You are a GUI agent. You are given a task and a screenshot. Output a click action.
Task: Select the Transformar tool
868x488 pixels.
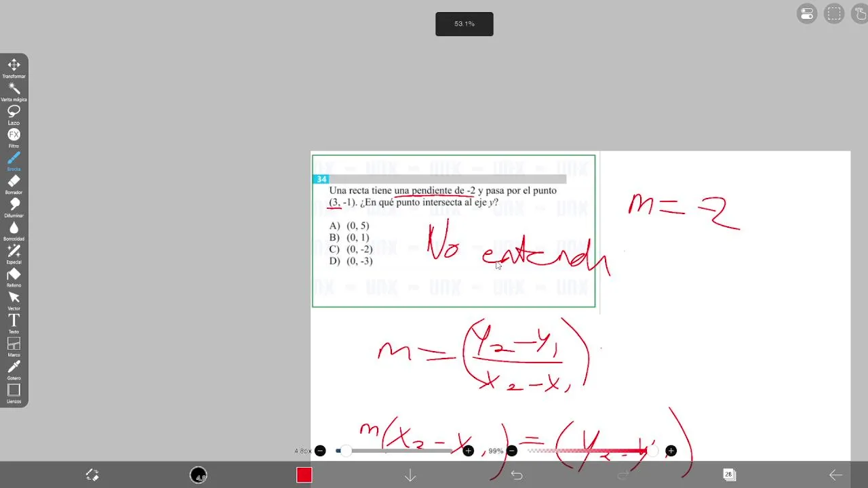14,68
